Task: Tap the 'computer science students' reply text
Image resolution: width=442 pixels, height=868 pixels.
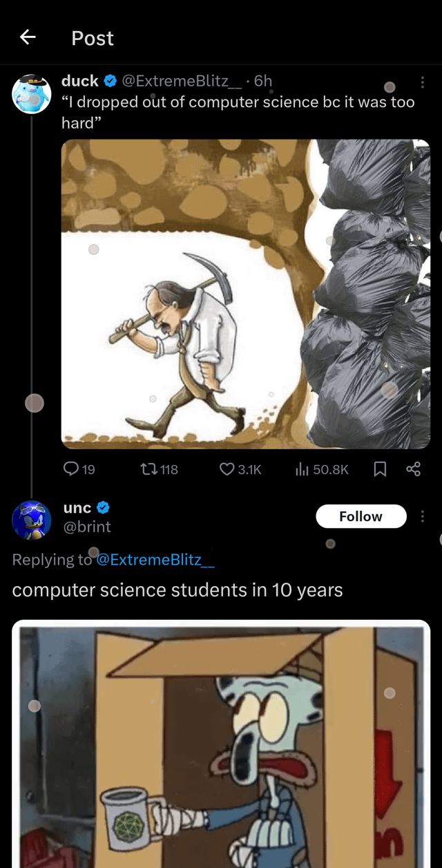Action: pyautogui.click(x=177, y=590)
